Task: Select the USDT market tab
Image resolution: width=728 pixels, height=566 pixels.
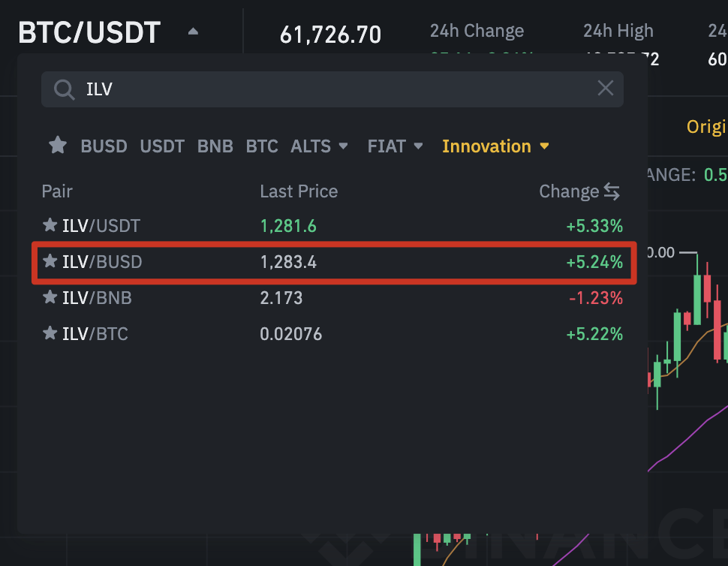Action: 161,146
